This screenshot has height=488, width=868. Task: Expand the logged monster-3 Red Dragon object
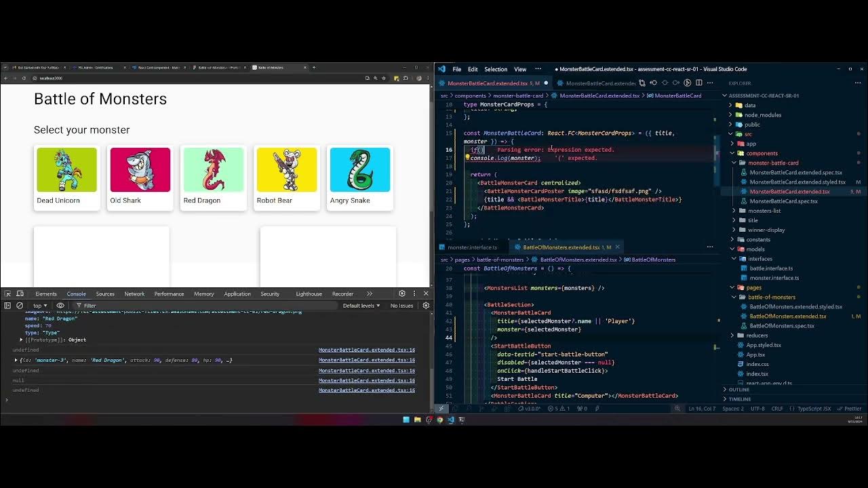pyautogui.click(x=16, y=360)
